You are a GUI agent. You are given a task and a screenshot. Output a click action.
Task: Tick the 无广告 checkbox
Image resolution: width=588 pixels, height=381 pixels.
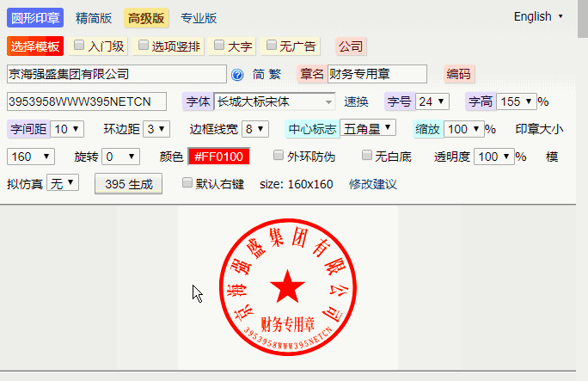(271, 46)
